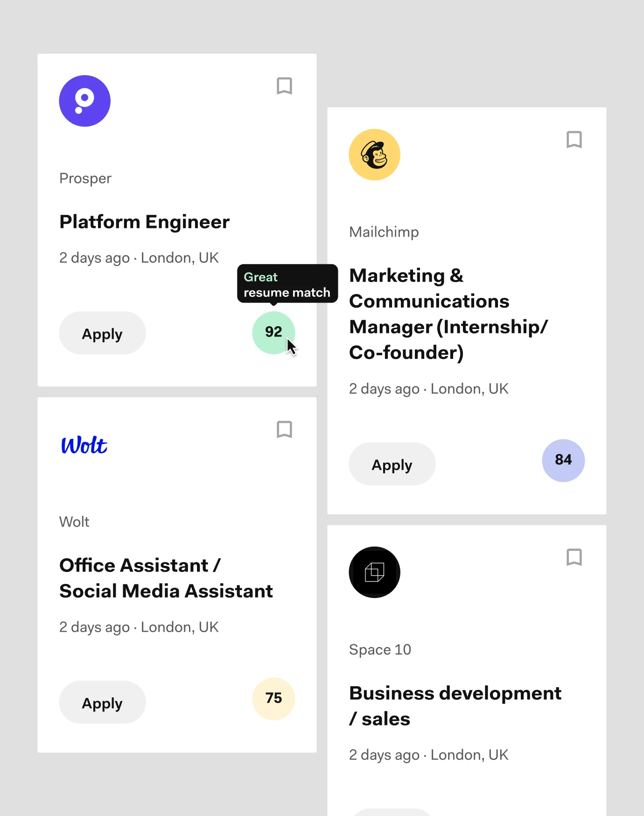Open the Platform Engineer job title
644x816 pixels.
pyautogui.click(x=145, y=222)
